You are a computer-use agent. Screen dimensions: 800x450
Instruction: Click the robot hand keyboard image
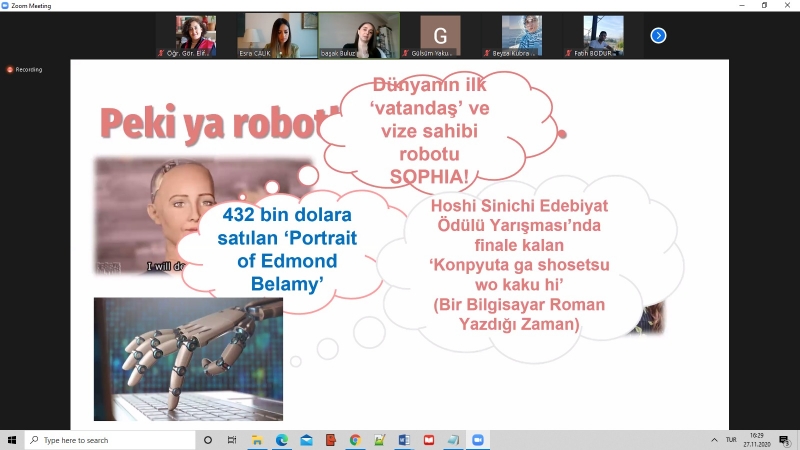coord(188,358)
